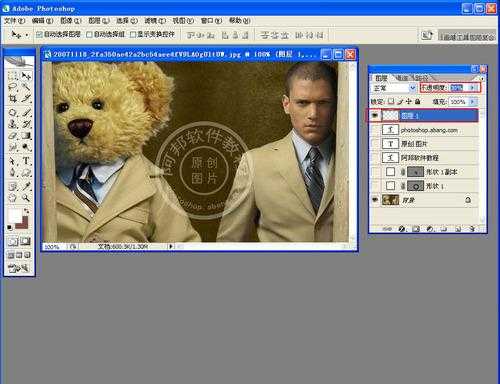Open the Layer menu
The image size is (500, 384).
tap(99, 21)
